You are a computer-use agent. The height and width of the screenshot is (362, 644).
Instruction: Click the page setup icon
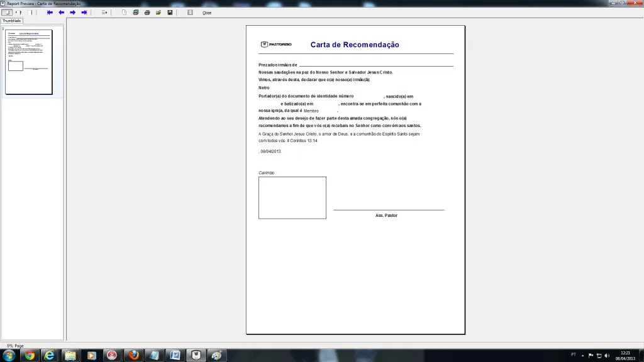coord(124,13)
